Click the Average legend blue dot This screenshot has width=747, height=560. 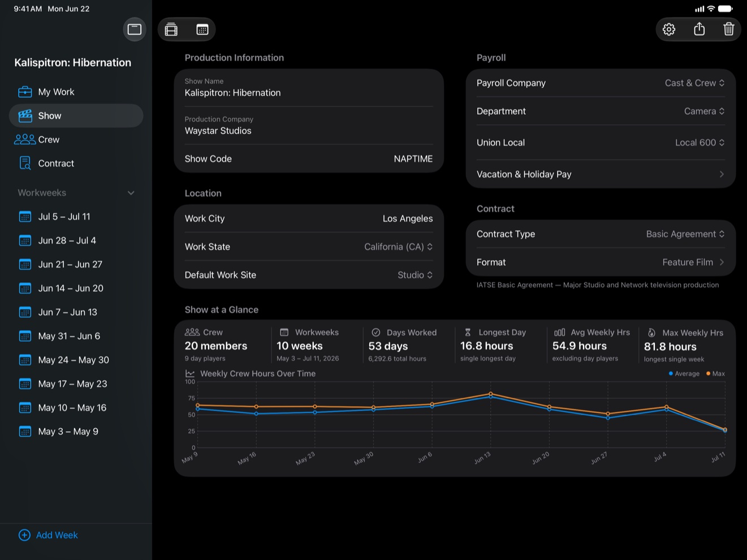coord(671,373)
